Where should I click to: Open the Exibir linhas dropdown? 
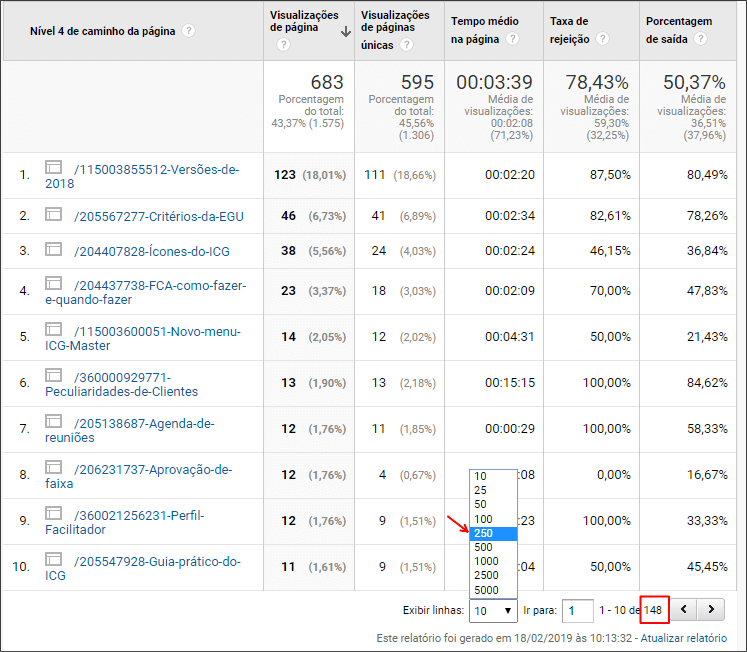coord(493,611)
